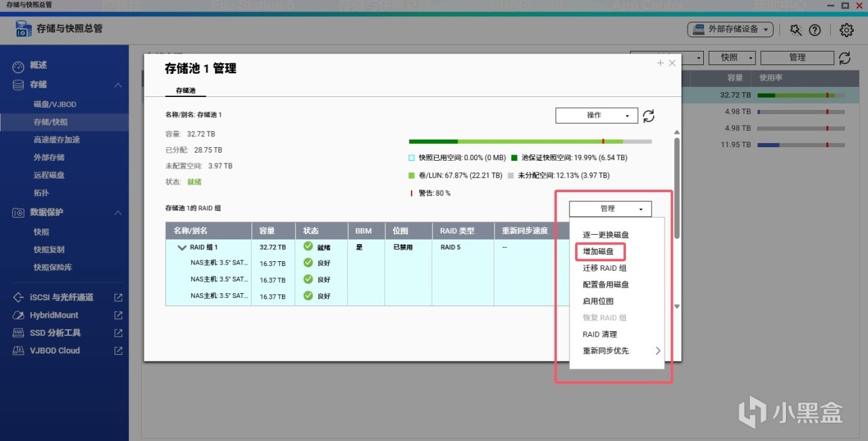
Task: Click the iSCSI 与光纤通道 sidebar icon
Action: [x=18, y=297]
